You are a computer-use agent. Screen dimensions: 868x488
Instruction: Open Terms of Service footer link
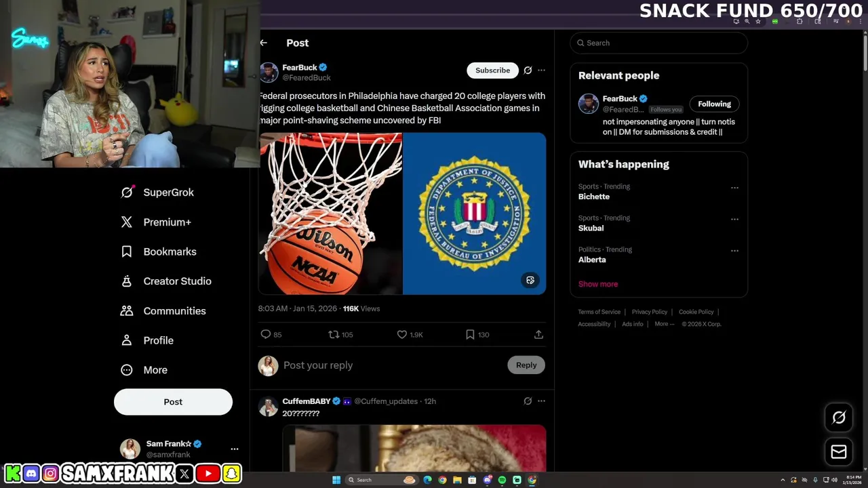(599, 312)
